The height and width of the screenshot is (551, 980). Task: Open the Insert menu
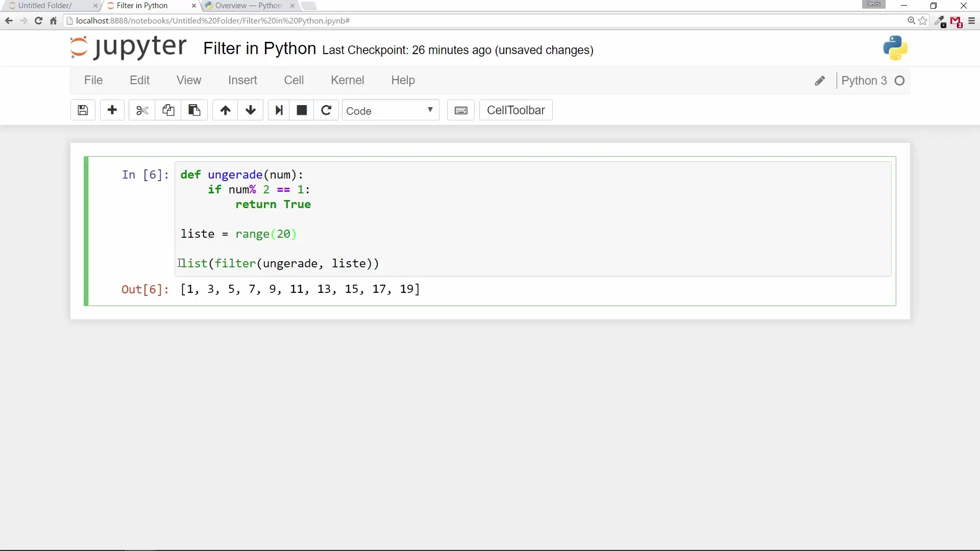[242, 80]
